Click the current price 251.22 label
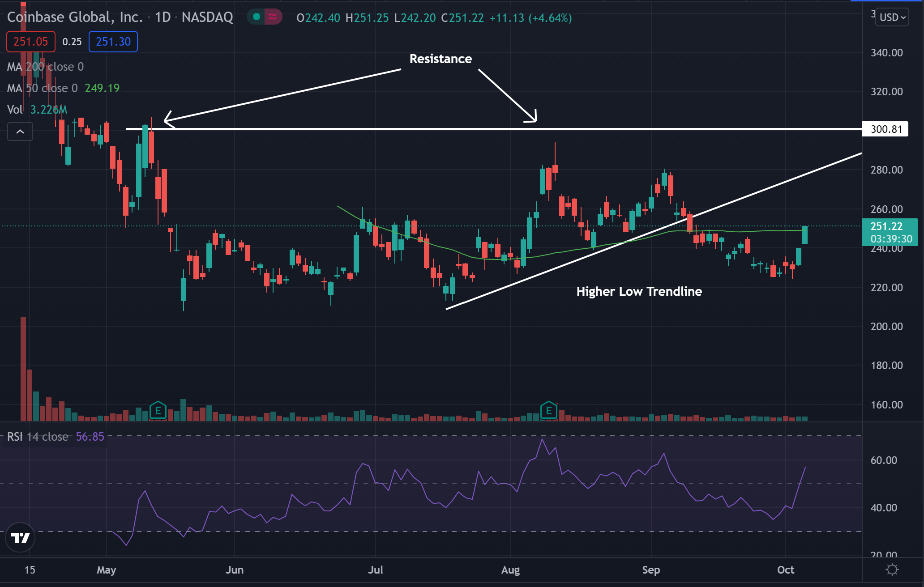The width and height of the screenshot is (924, 587). [890, 232]
